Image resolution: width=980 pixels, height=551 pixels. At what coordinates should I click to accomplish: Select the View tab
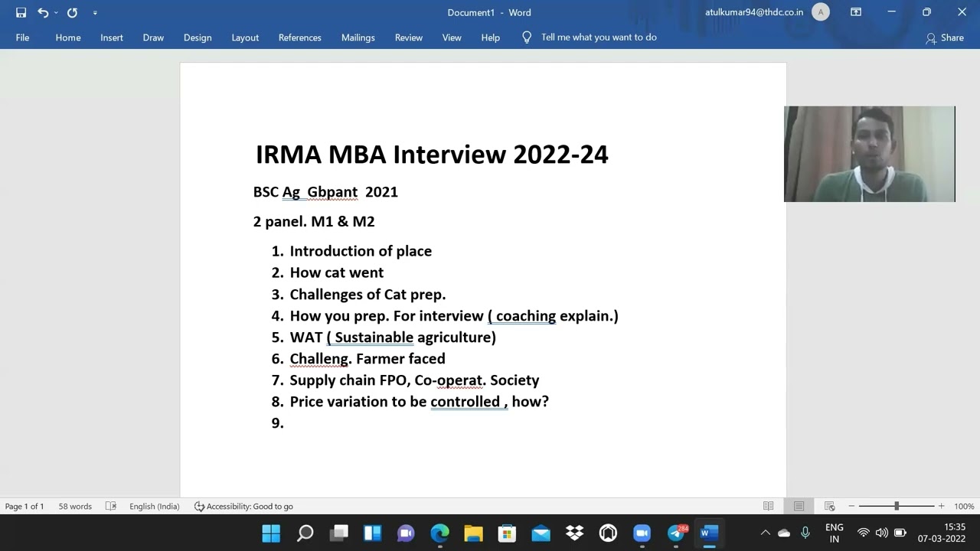click(452, 37)
